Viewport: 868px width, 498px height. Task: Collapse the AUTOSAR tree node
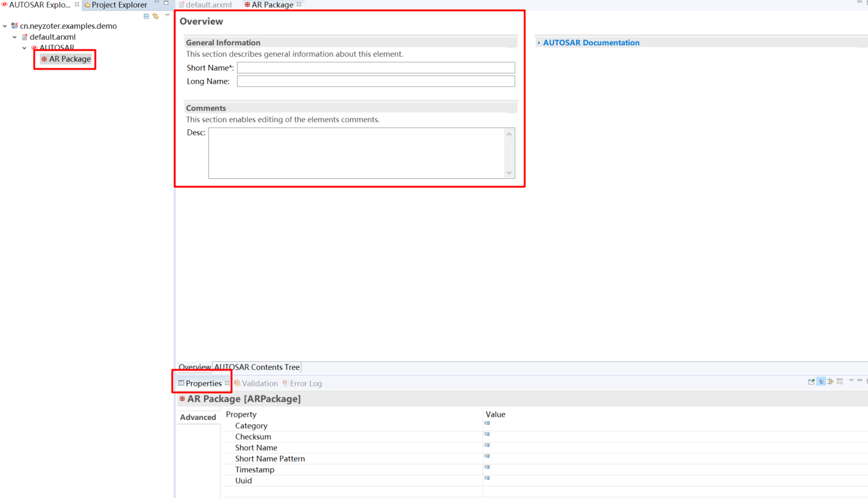pyautogui.click(x=24, y=48)
